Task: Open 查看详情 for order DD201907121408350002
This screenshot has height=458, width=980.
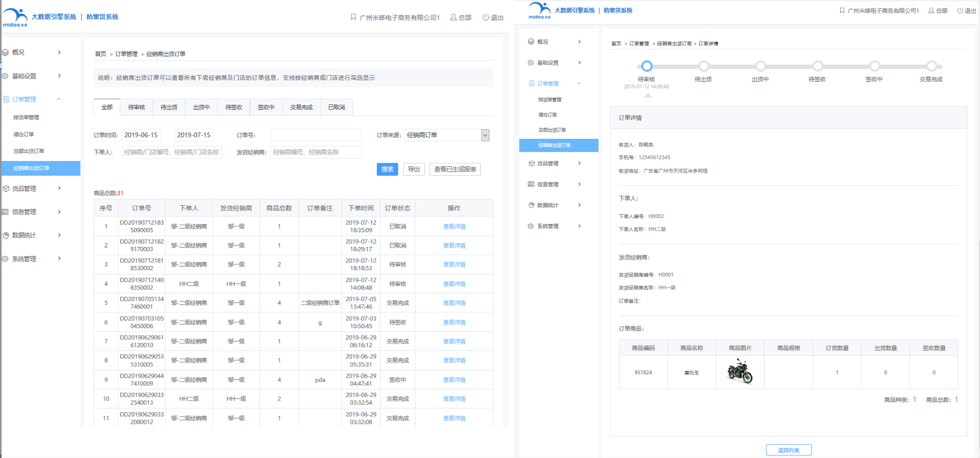Action: pyautogui.click(x=454, y=284)
